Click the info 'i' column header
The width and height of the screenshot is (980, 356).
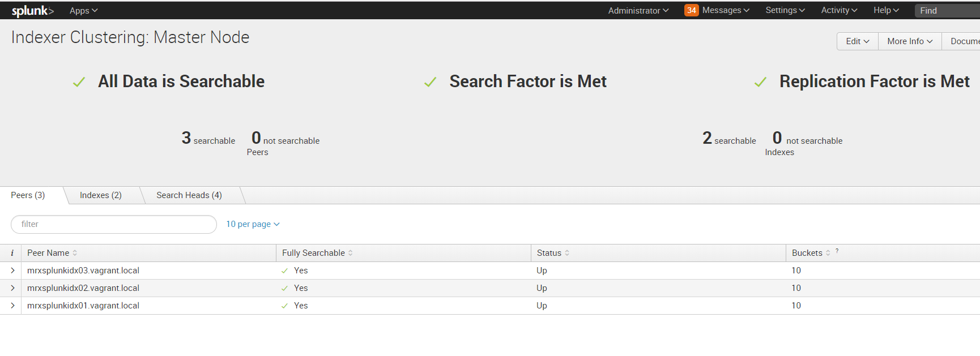(x=12, y=253)
